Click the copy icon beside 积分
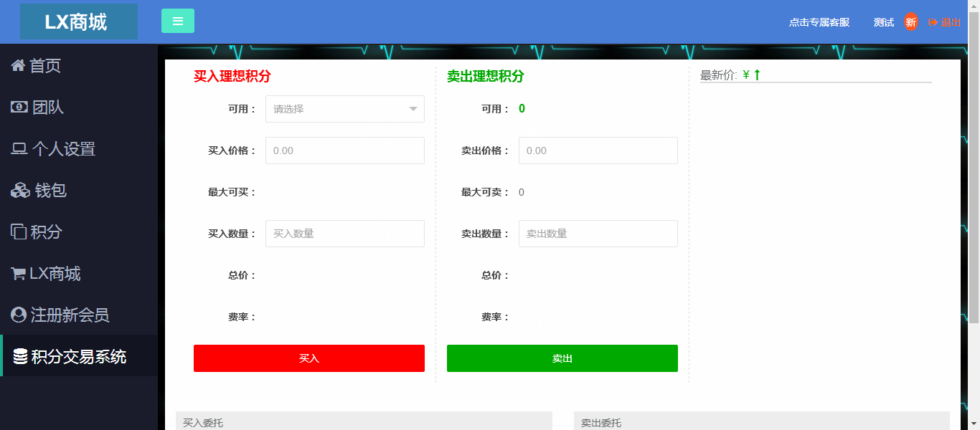The image size is (980, 430). [x=18, y=232]
